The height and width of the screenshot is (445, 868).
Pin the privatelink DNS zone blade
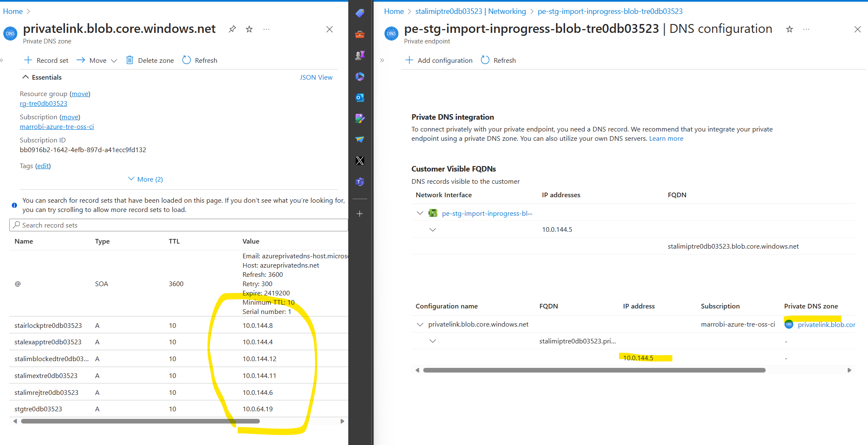(232, 29)
